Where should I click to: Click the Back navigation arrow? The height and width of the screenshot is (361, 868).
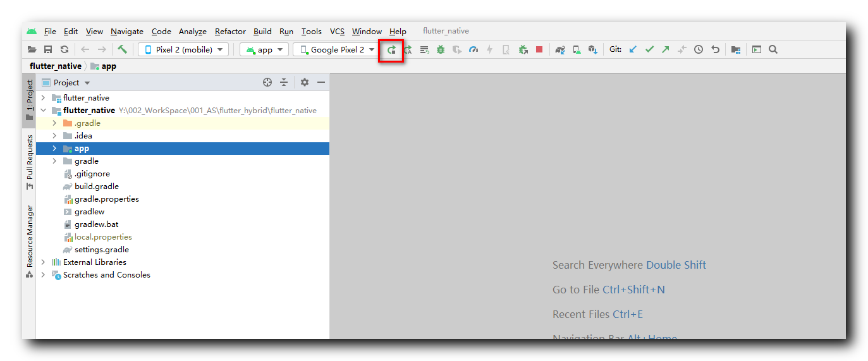[85, 49]
